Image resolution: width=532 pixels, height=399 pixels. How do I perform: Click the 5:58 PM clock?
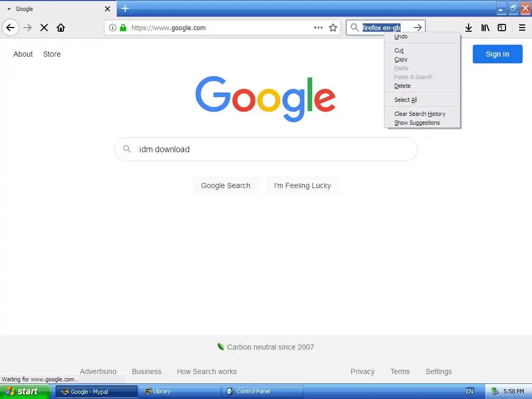click(513, 391)
